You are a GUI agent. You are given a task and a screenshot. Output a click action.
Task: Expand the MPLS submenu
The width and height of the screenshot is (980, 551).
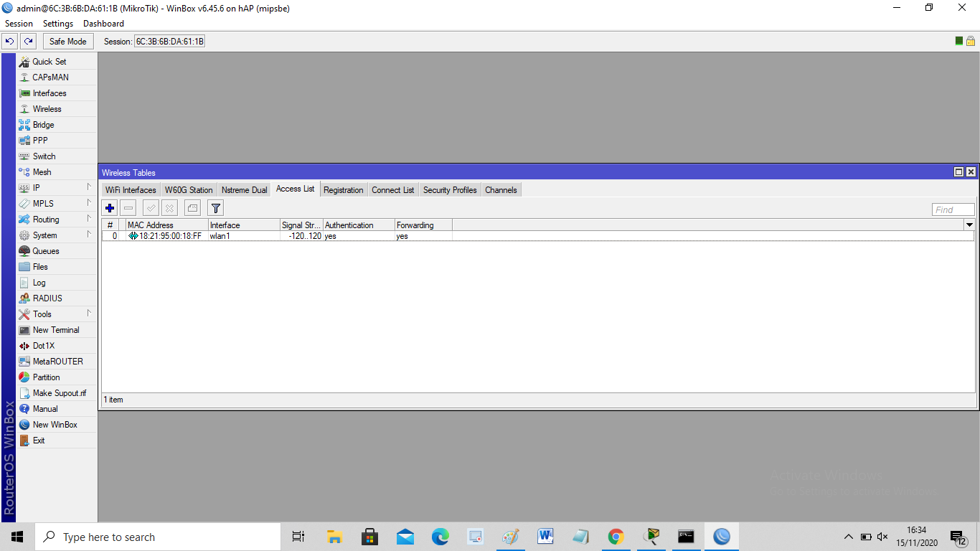point(56,204)
